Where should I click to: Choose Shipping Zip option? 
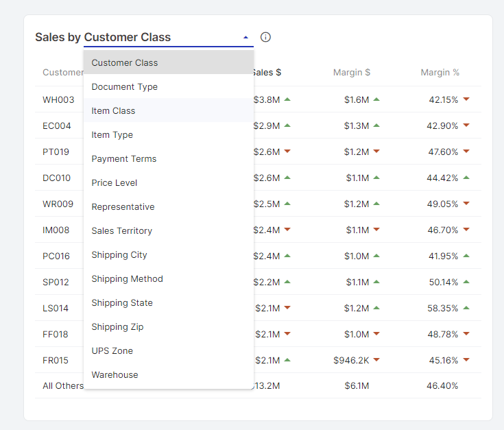point(118,326)
